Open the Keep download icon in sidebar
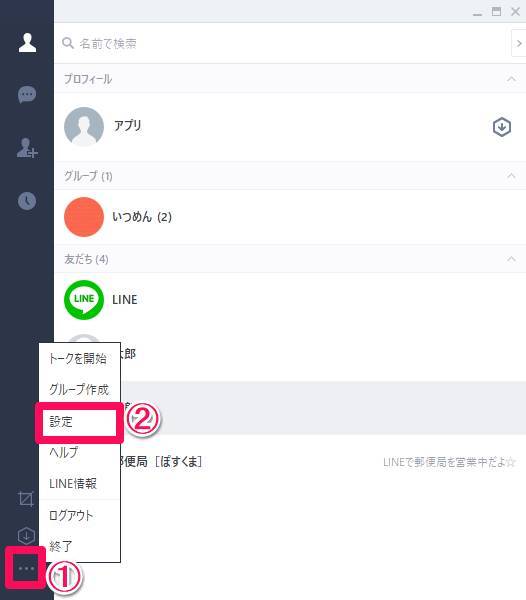Screen dimensions: 526x600 coord(26,535)
